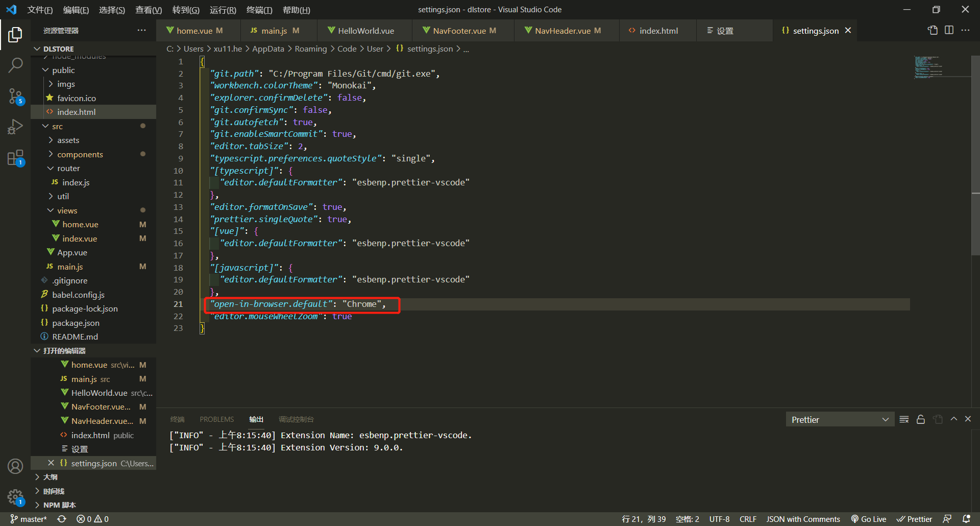Expand the timeline (时间线) section
980x526 pixels.
(93, 491)
